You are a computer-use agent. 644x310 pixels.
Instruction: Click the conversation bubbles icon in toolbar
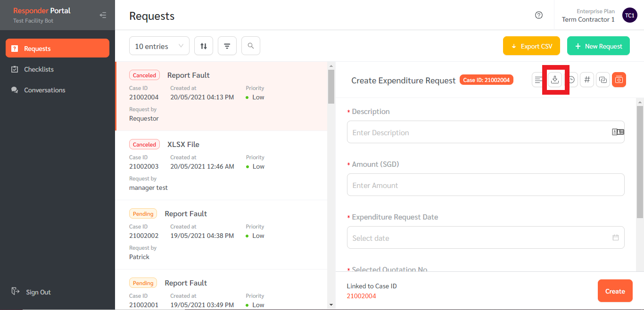coord(603,80)
